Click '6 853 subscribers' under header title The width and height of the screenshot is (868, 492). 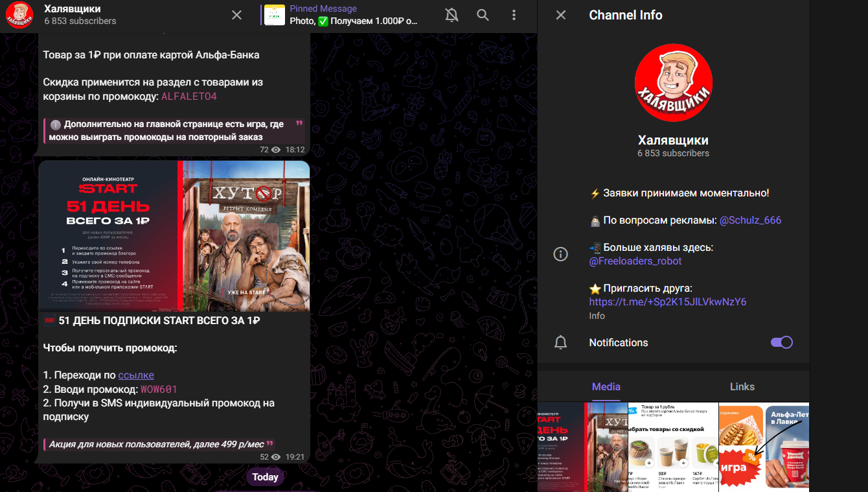click(80, 21)
